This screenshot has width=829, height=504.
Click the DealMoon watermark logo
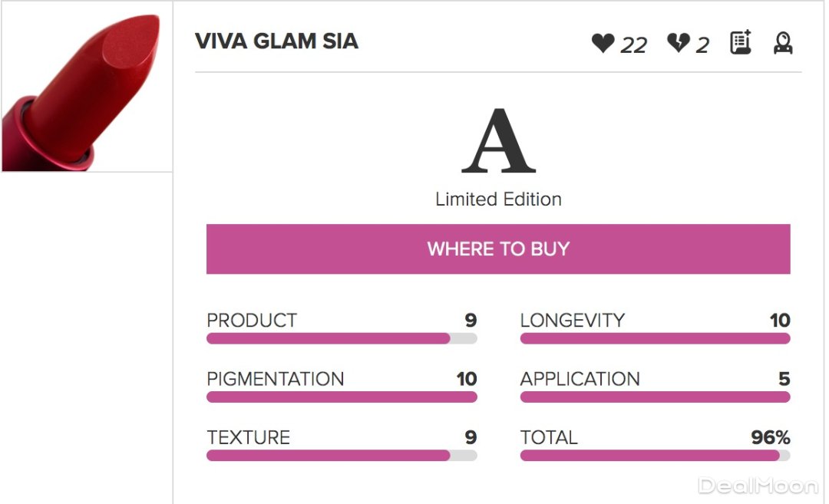758,485
